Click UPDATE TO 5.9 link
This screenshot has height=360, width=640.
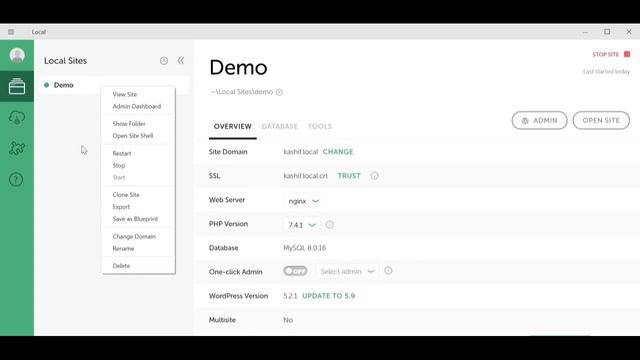click(329, 296)
